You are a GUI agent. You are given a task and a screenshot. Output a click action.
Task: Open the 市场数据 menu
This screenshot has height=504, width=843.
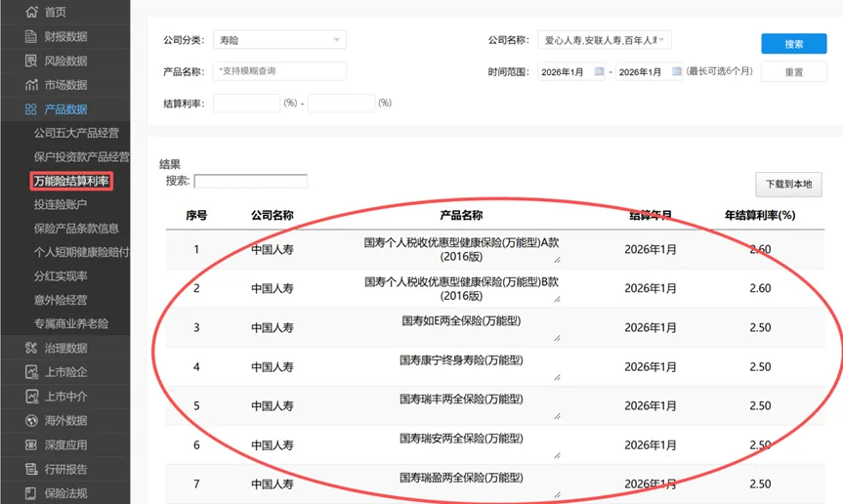pyautogui.click(x=65, y=85)
